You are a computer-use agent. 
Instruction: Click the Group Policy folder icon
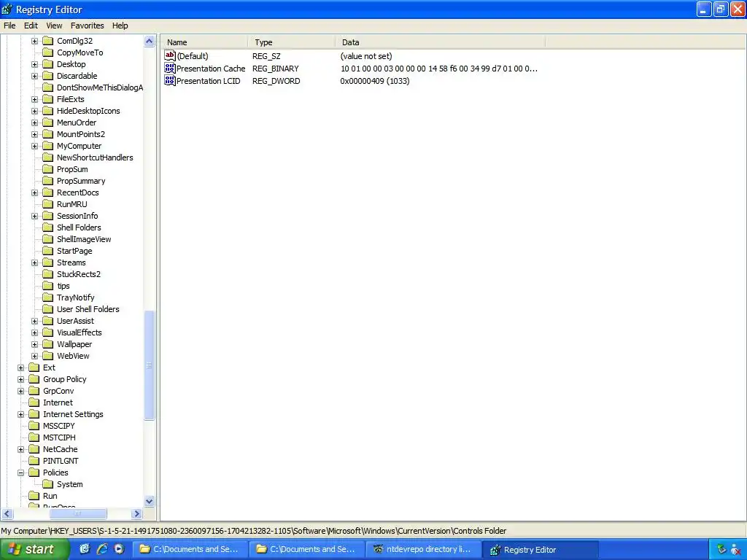pyautogui.click(x=34, y=379)
